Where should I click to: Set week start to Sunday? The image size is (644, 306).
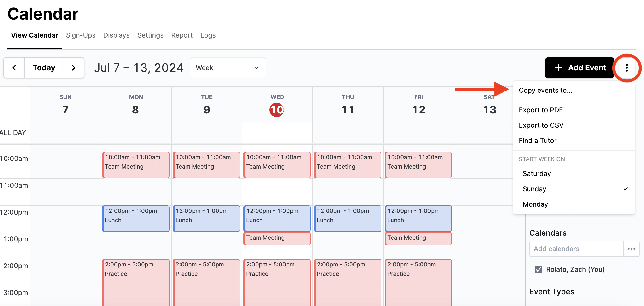(x=574, y=189)
